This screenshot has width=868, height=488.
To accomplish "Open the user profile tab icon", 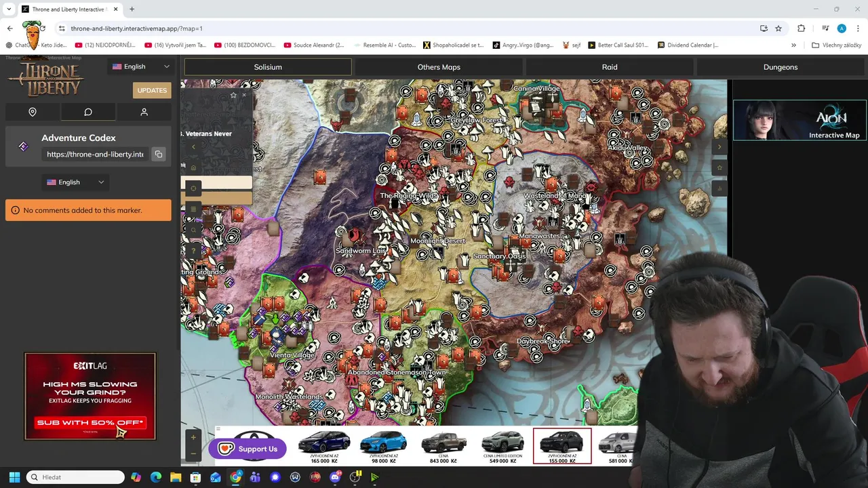I will coord(144,112).
